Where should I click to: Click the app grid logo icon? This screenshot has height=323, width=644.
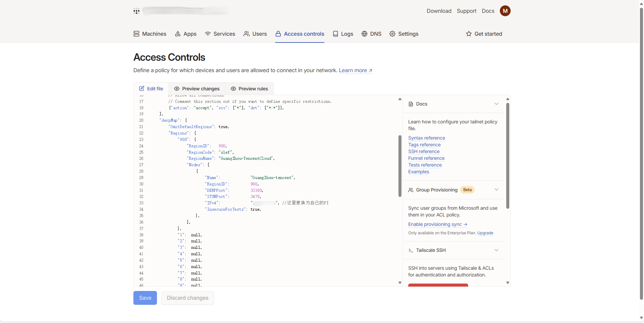tap(136, 11)
